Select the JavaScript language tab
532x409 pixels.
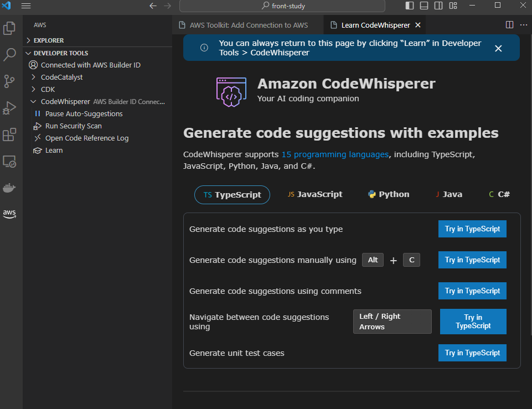click(x=315, y=194)
